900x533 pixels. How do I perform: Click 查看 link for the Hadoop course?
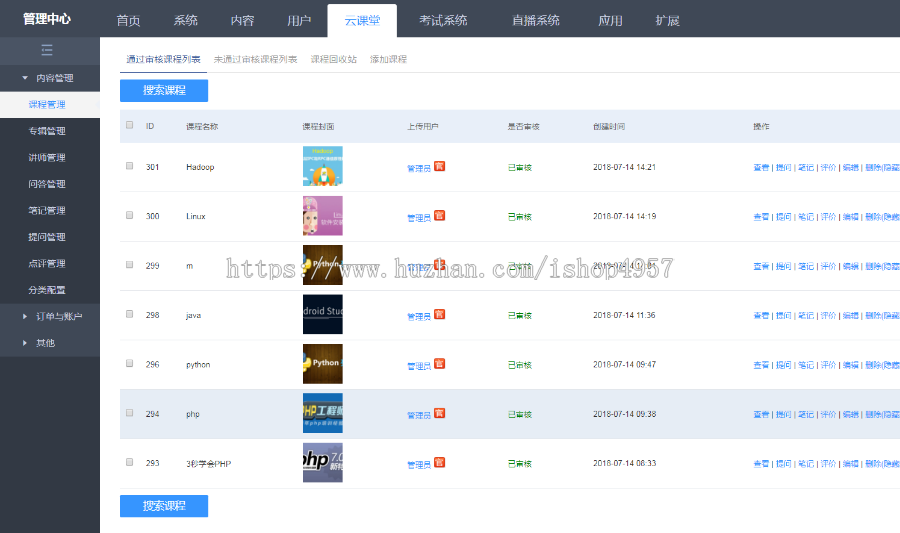[x=761, y=167]
